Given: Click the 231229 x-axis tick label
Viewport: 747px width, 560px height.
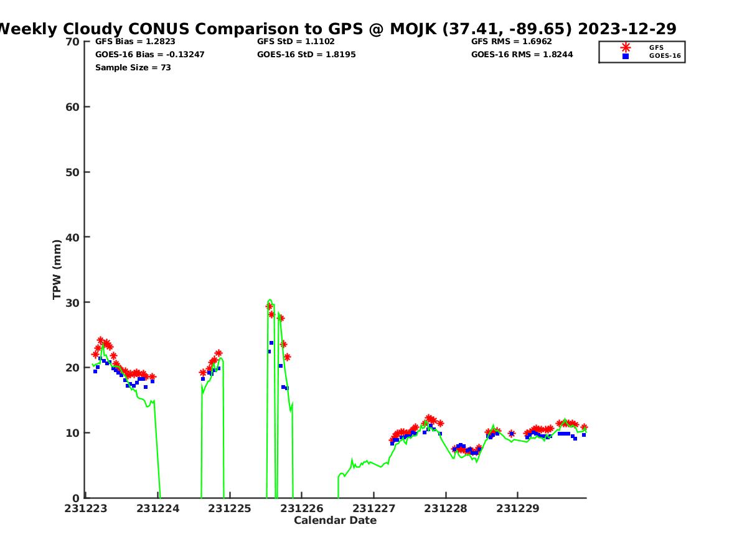Looking at the screenshot, I should (x=517, y=508).
